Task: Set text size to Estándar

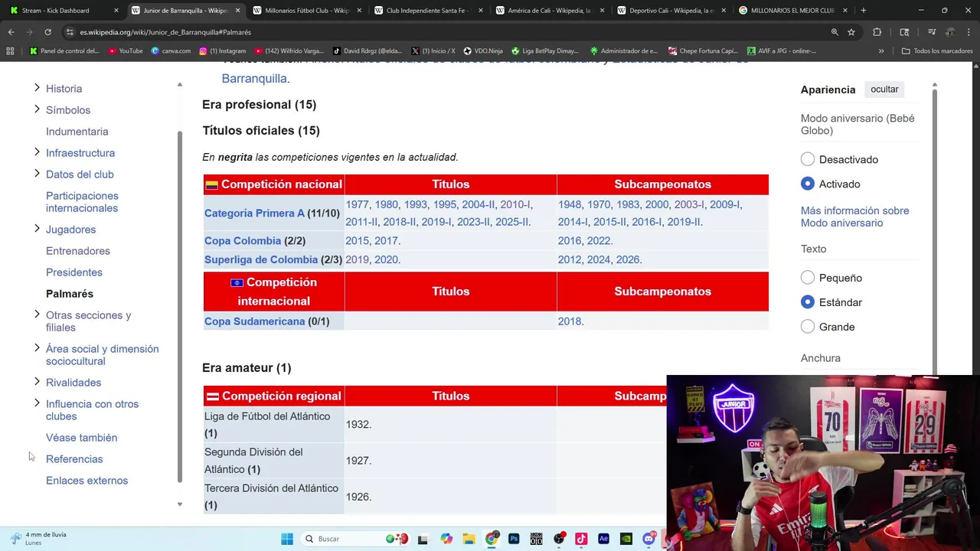Action: pos(808,302)
